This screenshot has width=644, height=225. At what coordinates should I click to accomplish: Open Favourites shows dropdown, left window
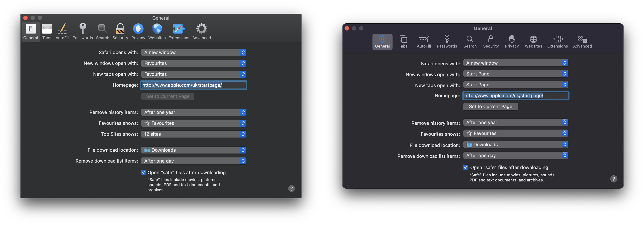(x=194, y=123)
